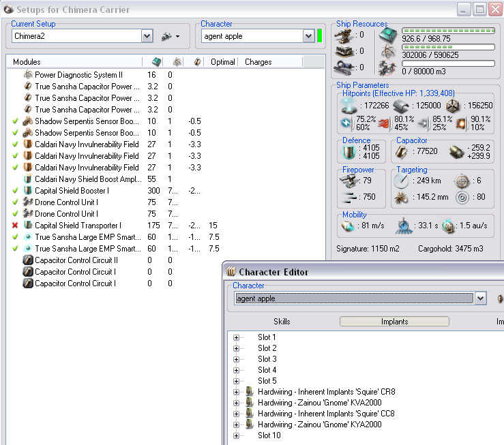Click the Defence shield icon
This screenshot has height=445, width=504.
(x=349, y=152)
